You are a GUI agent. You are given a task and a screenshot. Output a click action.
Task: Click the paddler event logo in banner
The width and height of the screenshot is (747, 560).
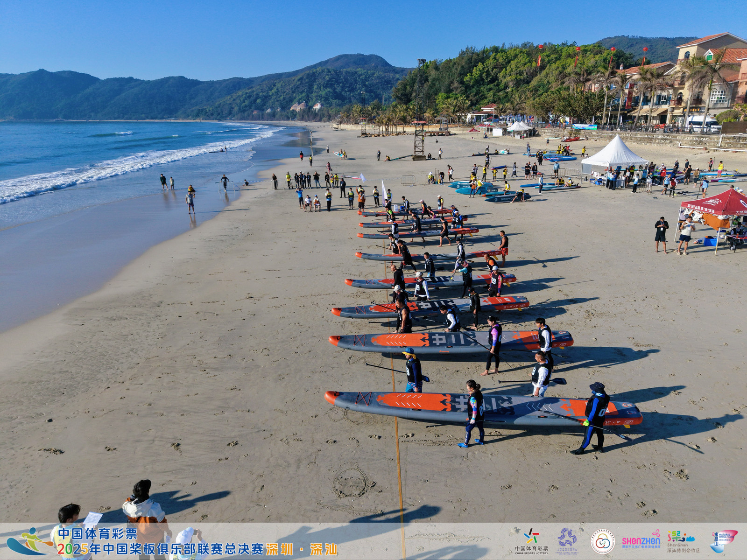coord(29,542)
